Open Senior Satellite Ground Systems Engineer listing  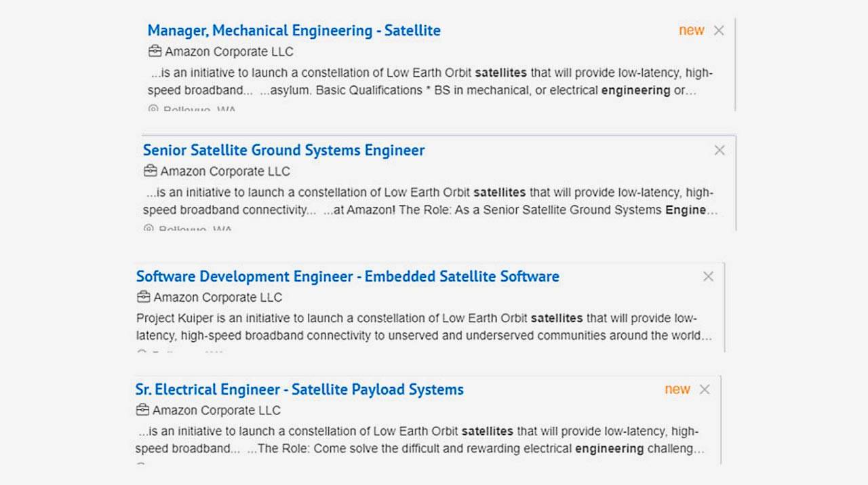click(283, 150)
